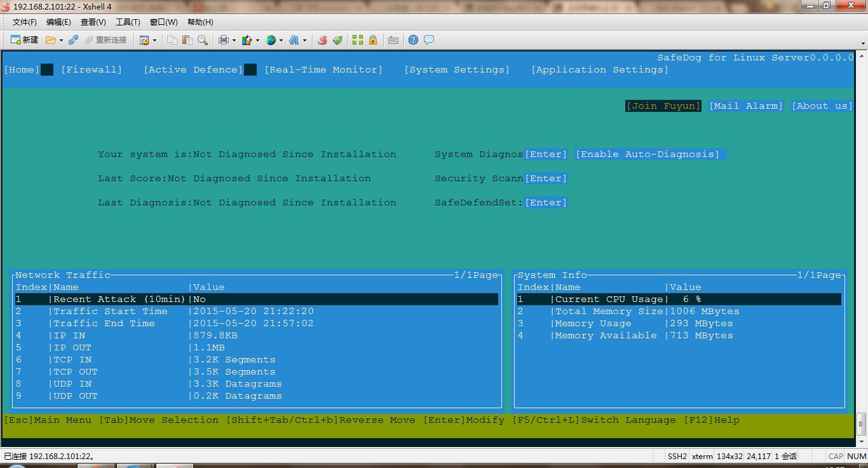Image resolution: width=868 pixels, height=468 pixels.
Task: Click the paste clipboard icon
Action: tap(187, 40)
